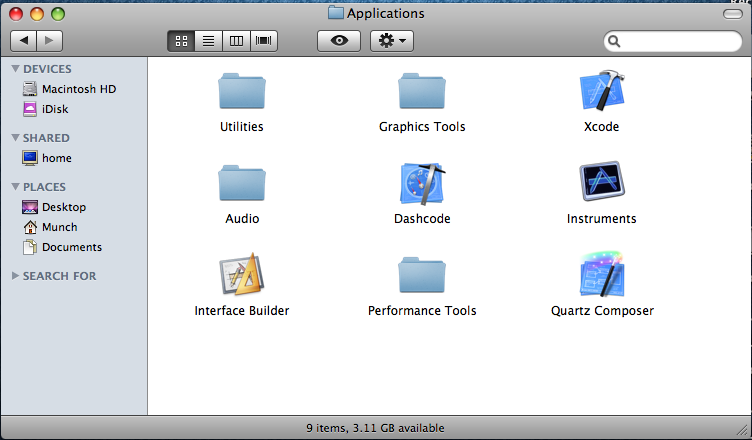Viewport: 752px width, 440px height.
Task: Click the Desktop label in sidebar
Action: [64, 207]
